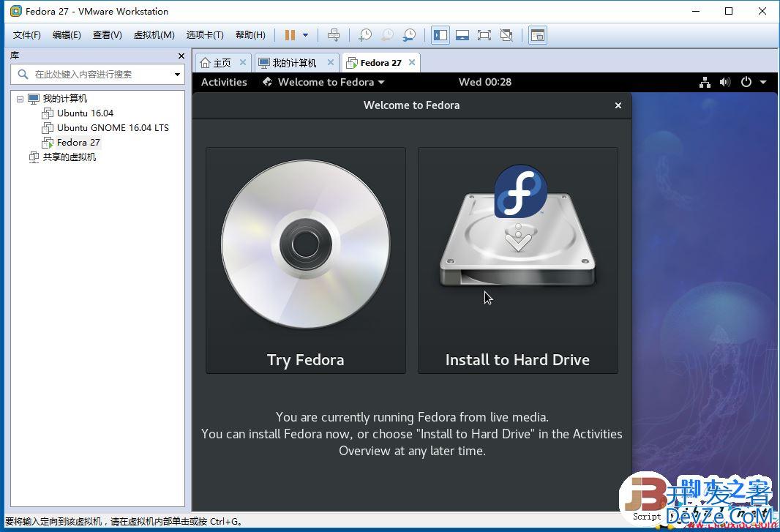Revert the VM to the previous snapshot
The image size is (780, 532).
click(387, 35)
